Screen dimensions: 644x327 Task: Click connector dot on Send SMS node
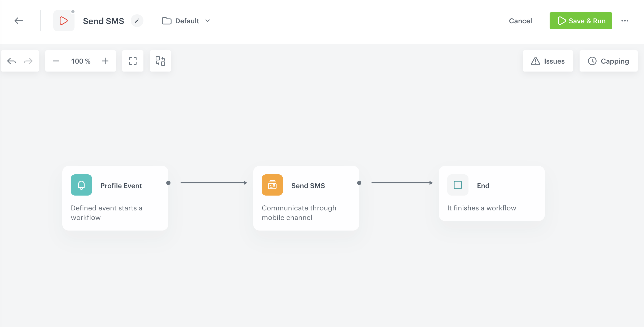[360, 183]
